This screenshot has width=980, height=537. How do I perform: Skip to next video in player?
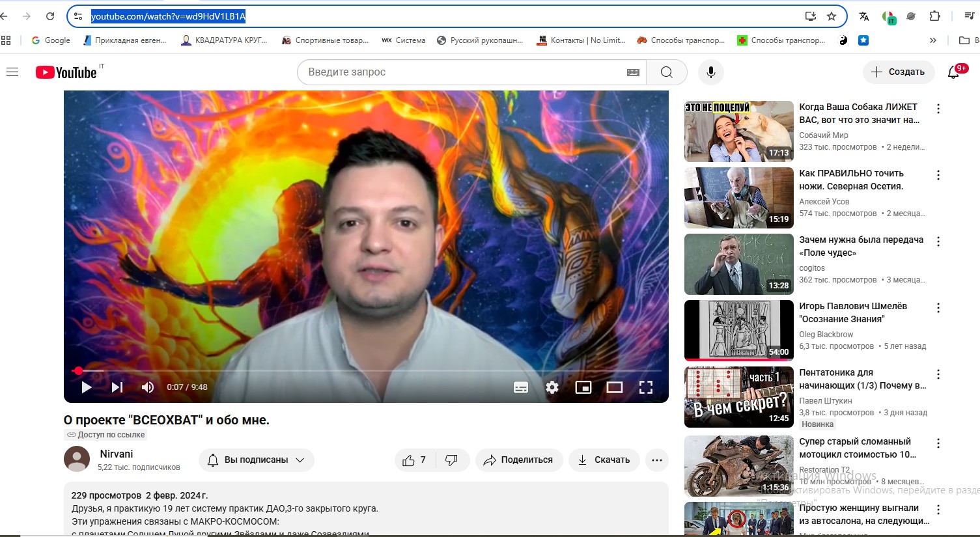tap(117, 387)
